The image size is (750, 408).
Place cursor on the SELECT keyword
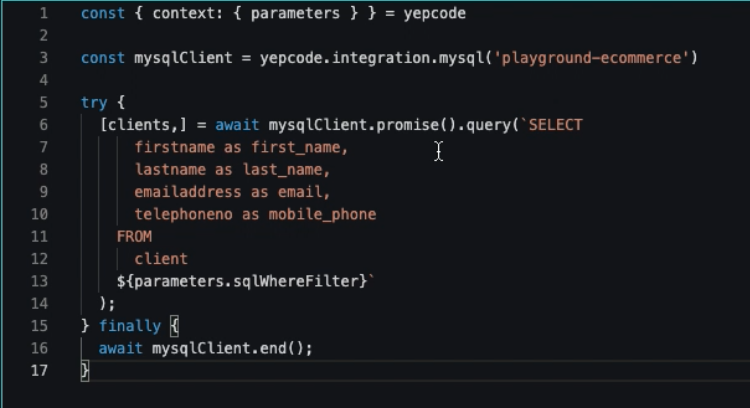[555, 125]
